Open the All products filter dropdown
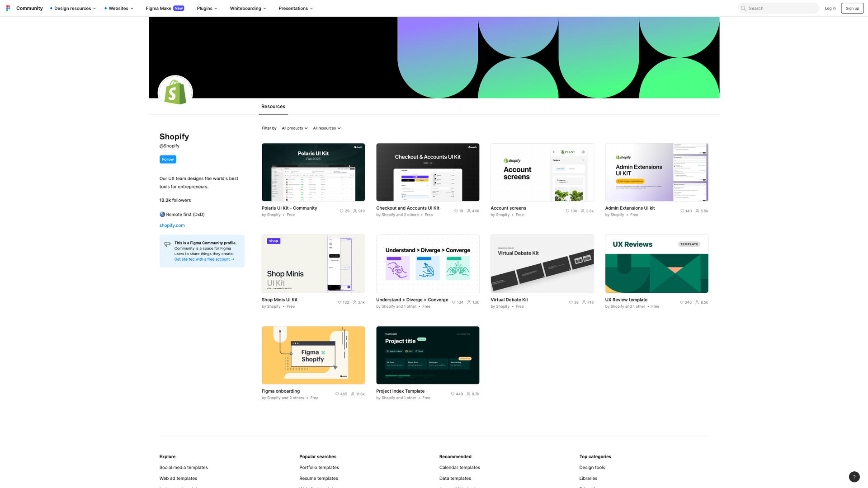This screenshot has height=488, width=868. pyautogui.click(x=294, y=128)
